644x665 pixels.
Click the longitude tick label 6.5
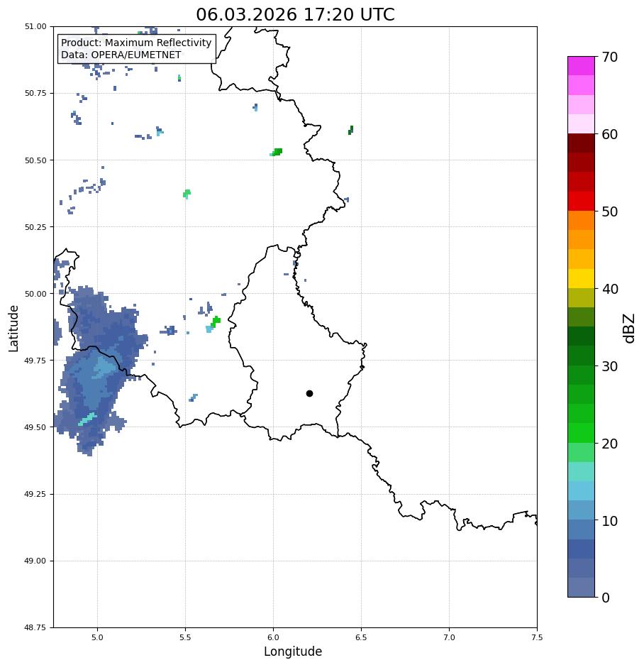click(361, 637)
